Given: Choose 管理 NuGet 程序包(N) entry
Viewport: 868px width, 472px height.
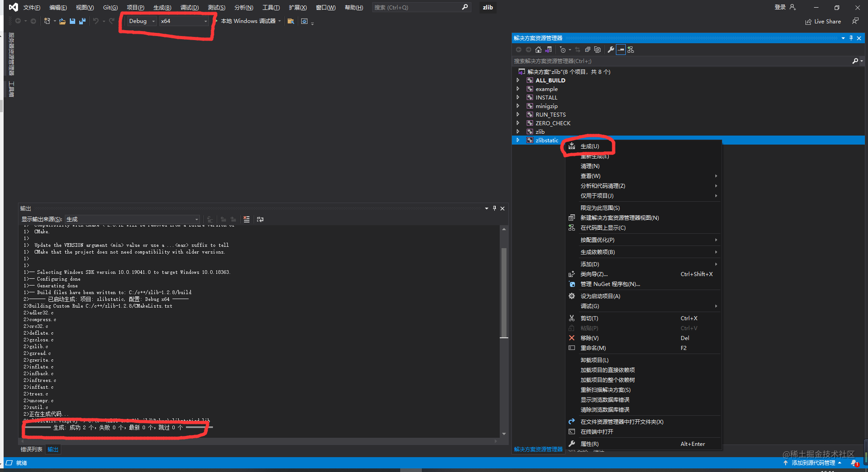Looking at the screenshot, I should point(643,284).
